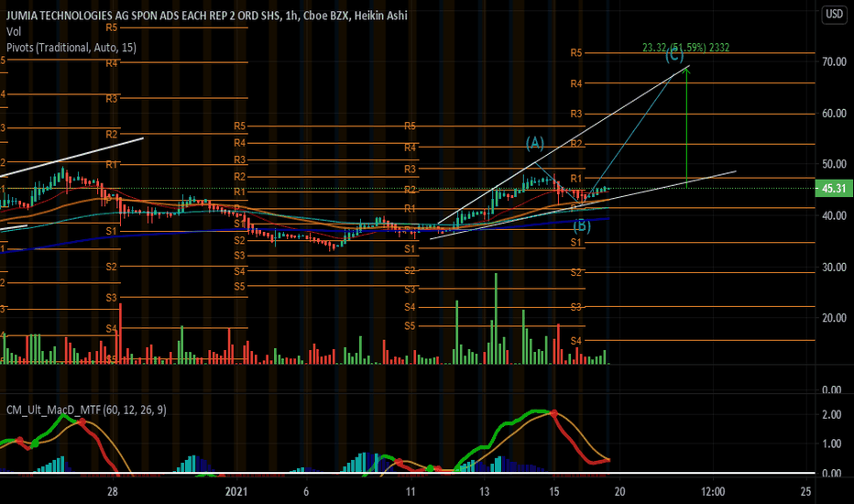Screen dimensions: 854x504
Task: Click the 2.00 MACD axis label
Action: click(x=832, y=414)
